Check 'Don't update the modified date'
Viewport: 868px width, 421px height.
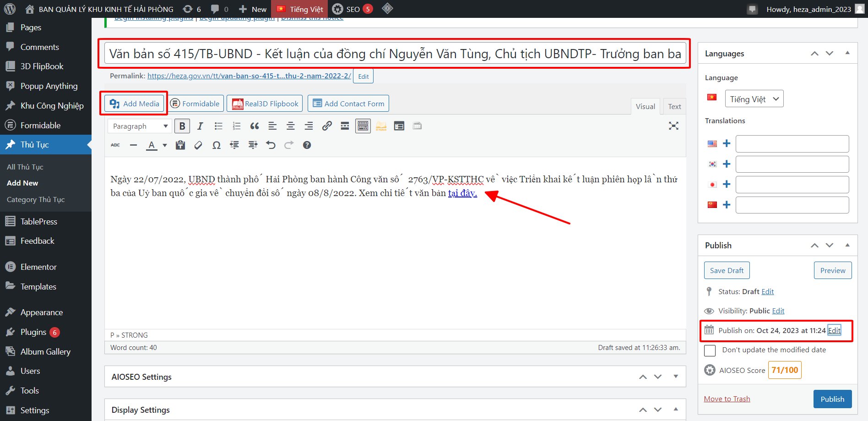[710, 350]
